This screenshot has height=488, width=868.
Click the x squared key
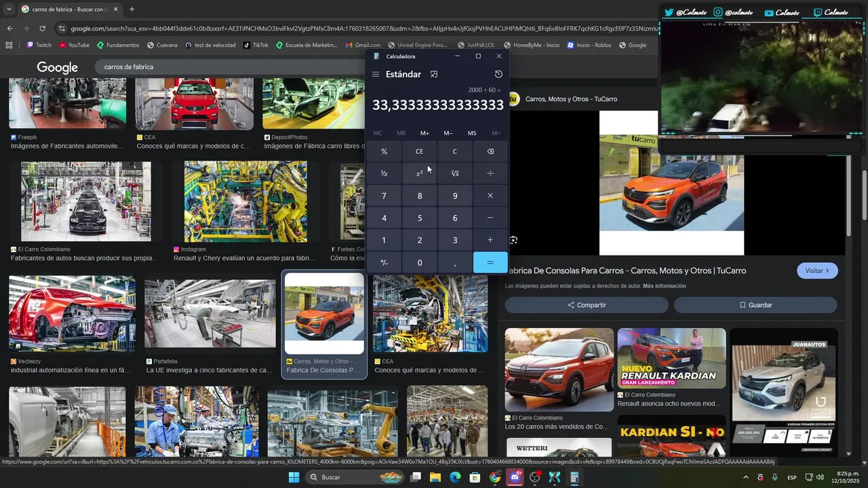click(419, 174)
